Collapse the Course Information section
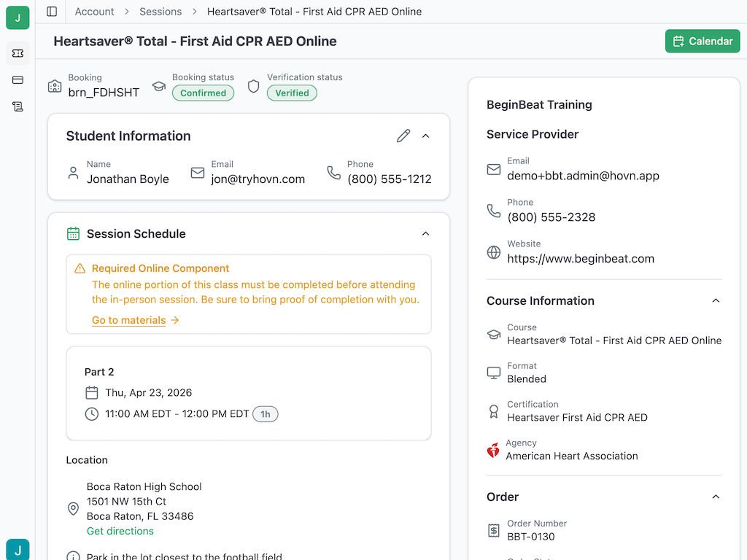Viewport: 747px width, 560px height. click(x=716, y=300)
